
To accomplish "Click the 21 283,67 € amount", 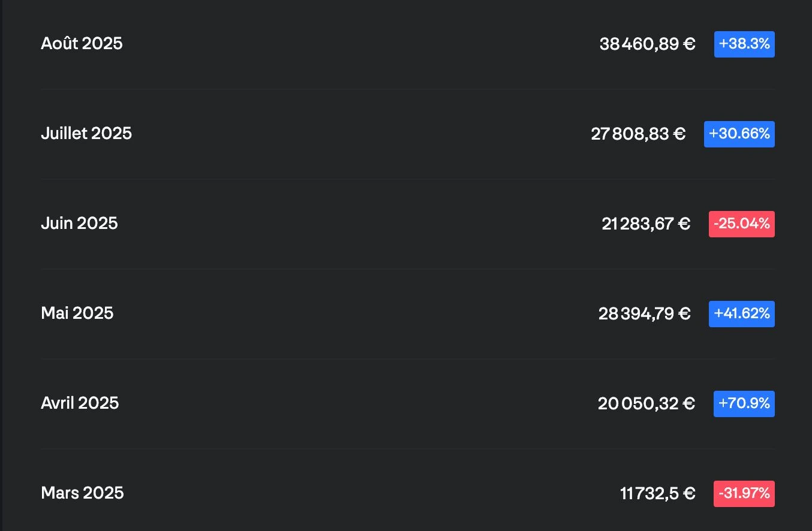I will tap(646, 224).
